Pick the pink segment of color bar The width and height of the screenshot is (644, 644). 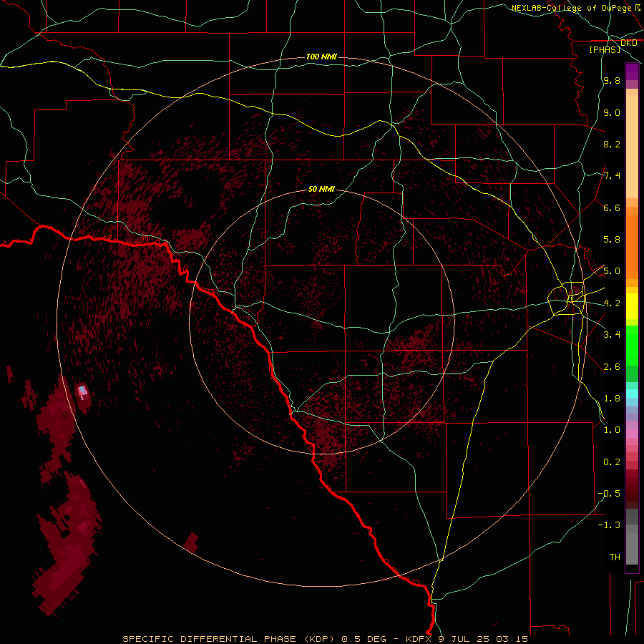pyautogui.click(x=632, y=434)
